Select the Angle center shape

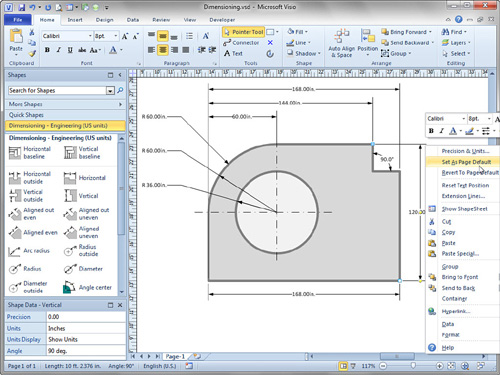(88, 287)
